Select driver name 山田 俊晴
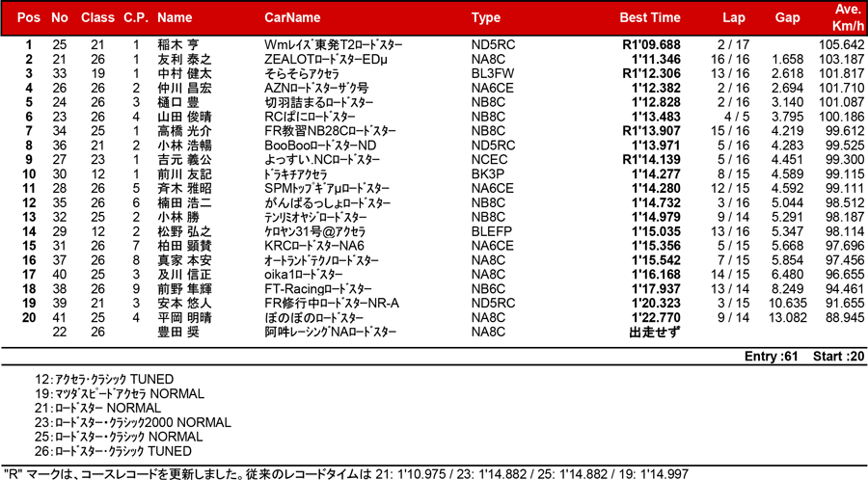Image resolution: width=868 pixels, height=480 pixels. (184, 117)
